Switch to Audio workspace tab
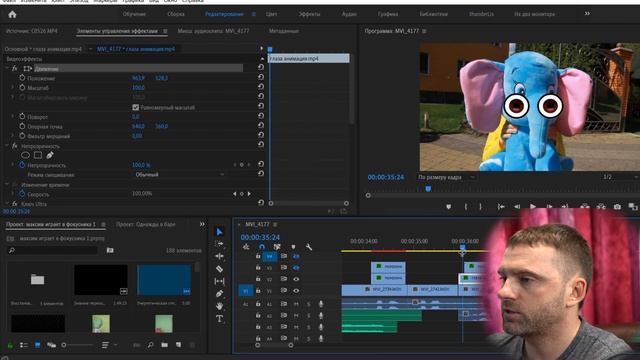Screen dimensions: 640x360 (x=349, y=14)
